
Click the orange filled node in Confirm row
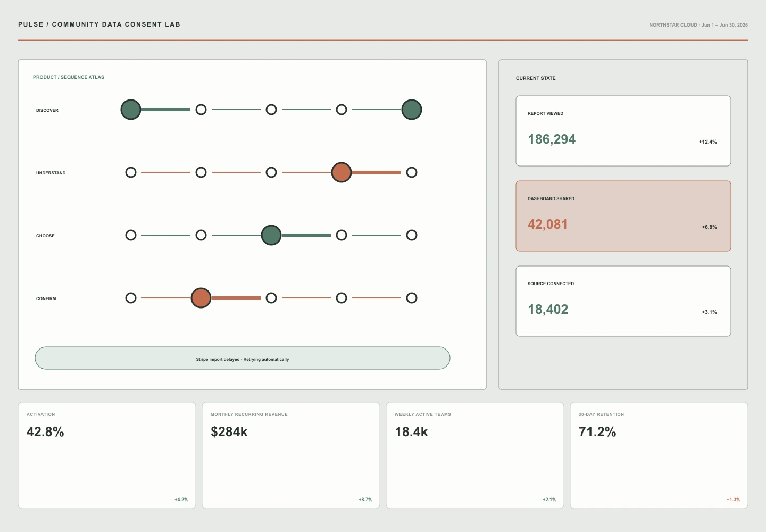[201, 298]
